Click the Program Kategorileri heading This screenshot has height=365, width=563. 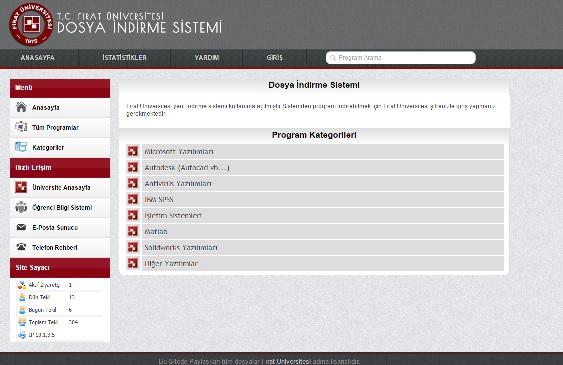pos(314,135)
